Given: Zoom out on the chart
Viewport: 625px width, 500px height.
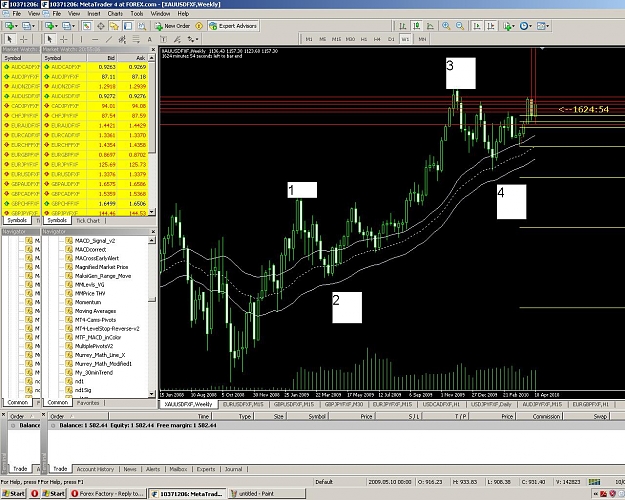Looking at the screenshot, I should (460, 26).
